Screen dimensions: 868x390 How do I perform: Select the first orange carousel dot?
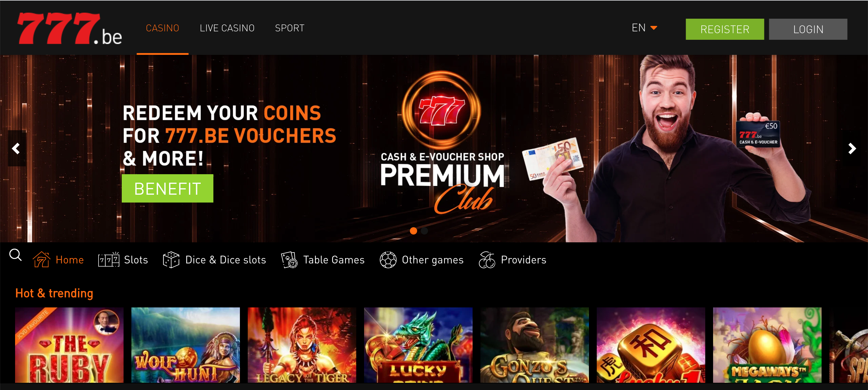tap(414, 231)
